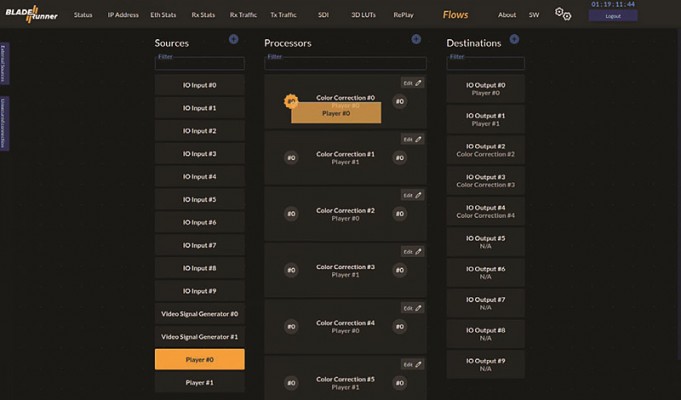Screen dimensions: 681x400
Task: Expand the second left sidebar tab
Action: [3, 124]
